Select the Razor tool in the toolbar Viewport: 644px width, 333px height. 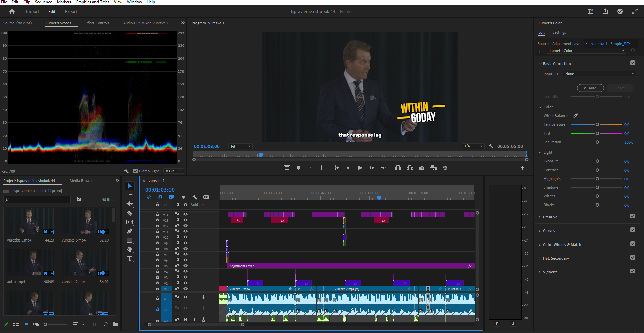pos(130,213)
